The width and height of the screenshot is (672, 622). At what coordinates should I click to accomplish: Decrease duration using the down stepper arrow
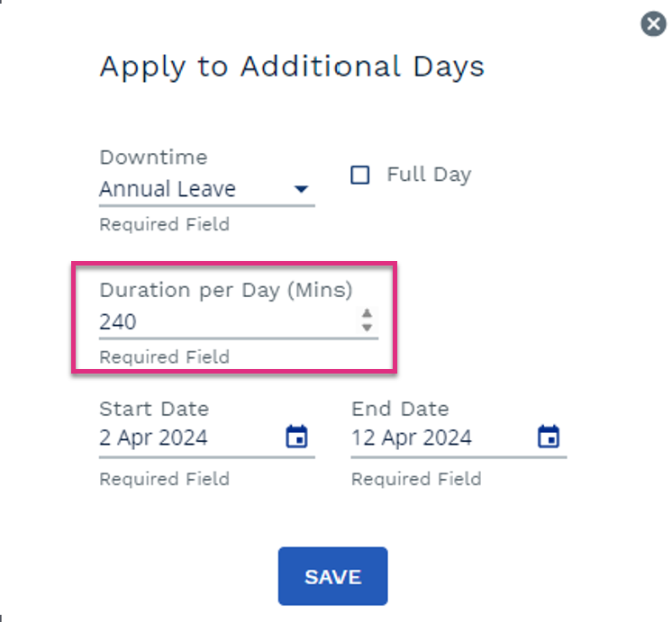point(367,328)
